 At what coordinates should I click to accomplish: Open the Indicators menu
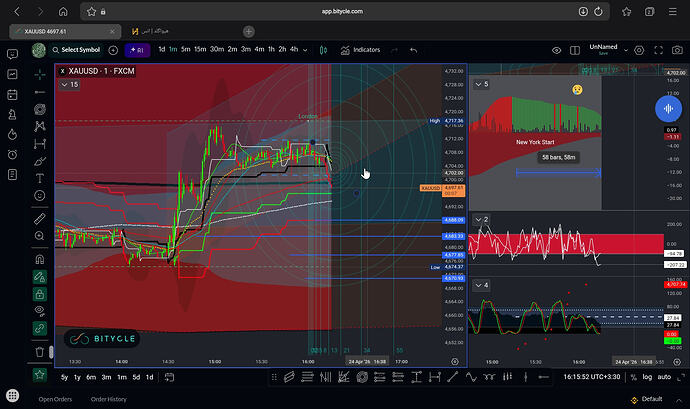point(360,50)
